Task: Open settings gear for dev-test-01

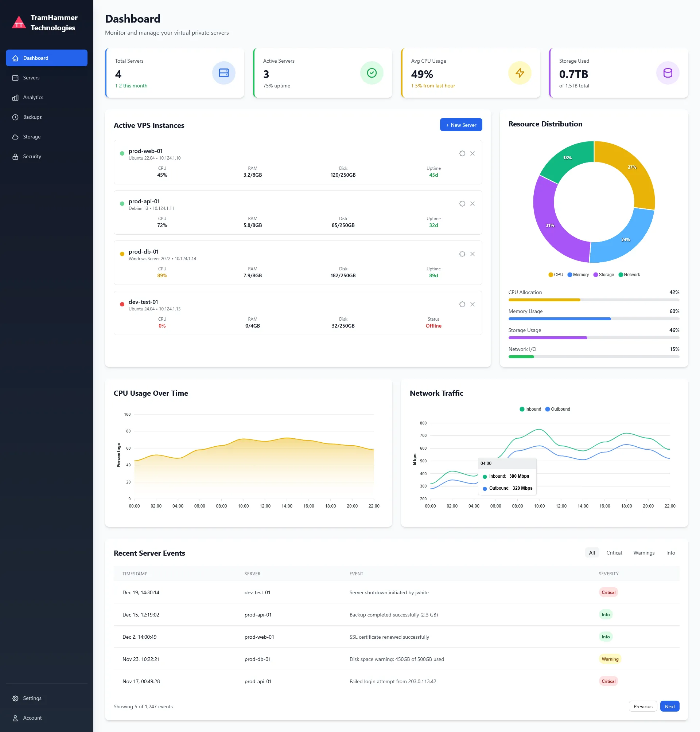Action: [462, 305]
